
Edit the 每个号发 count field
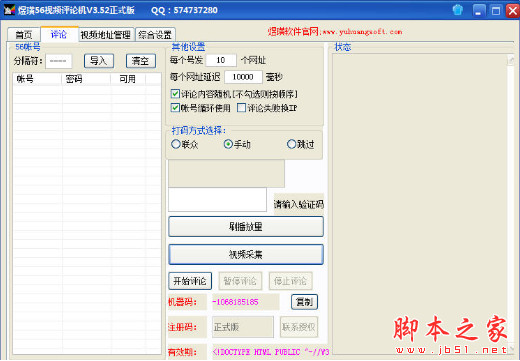(221, 60)
